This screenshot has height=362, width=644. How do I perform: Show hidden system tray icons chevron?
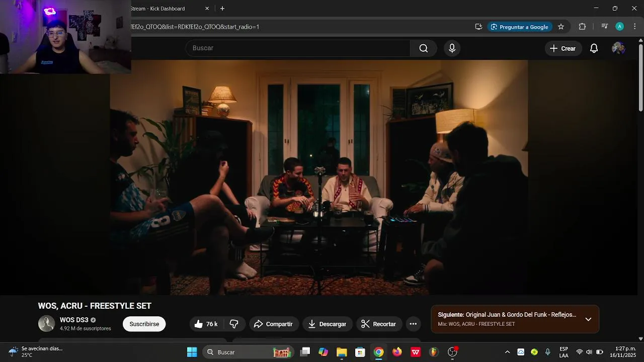click(507, 352)
